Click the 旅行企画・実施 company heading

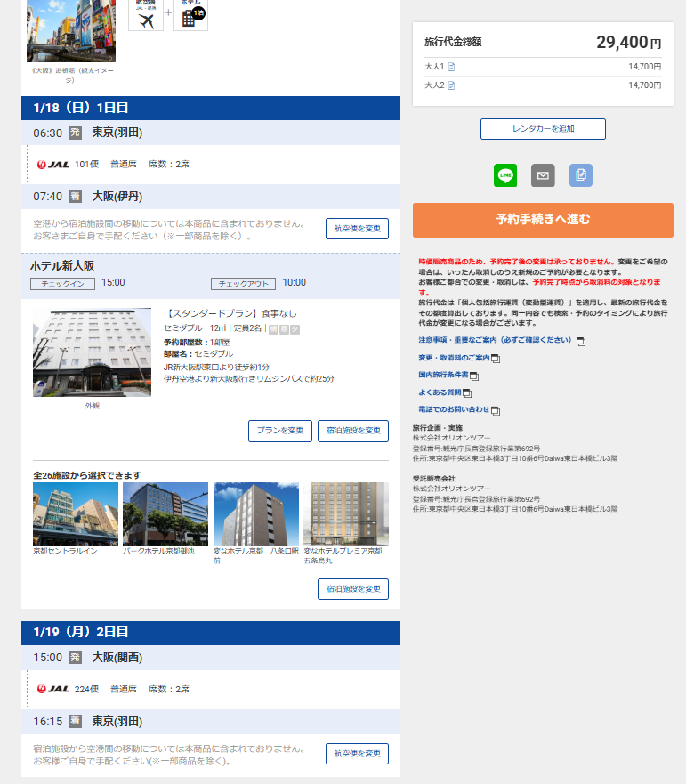(x=438, y=428)
